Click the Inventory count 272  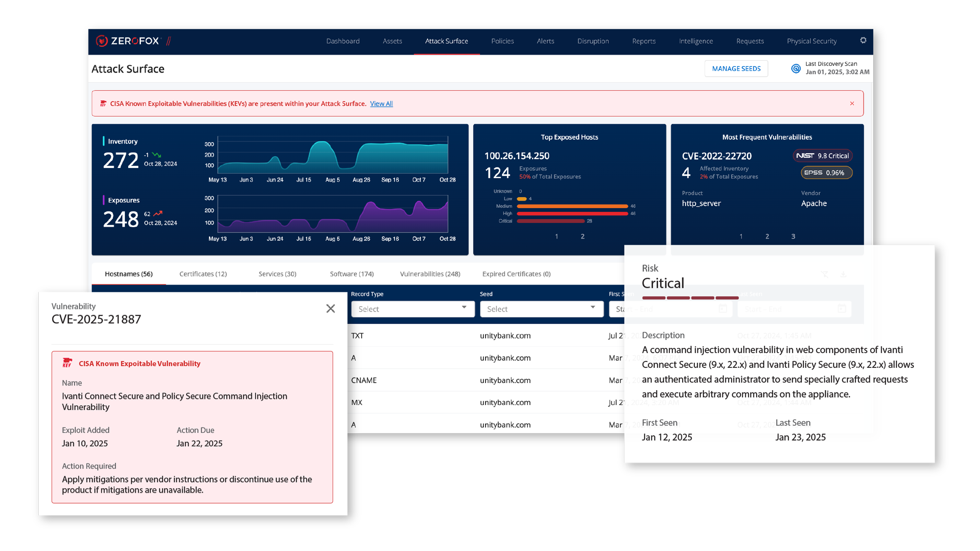point(121,160)
